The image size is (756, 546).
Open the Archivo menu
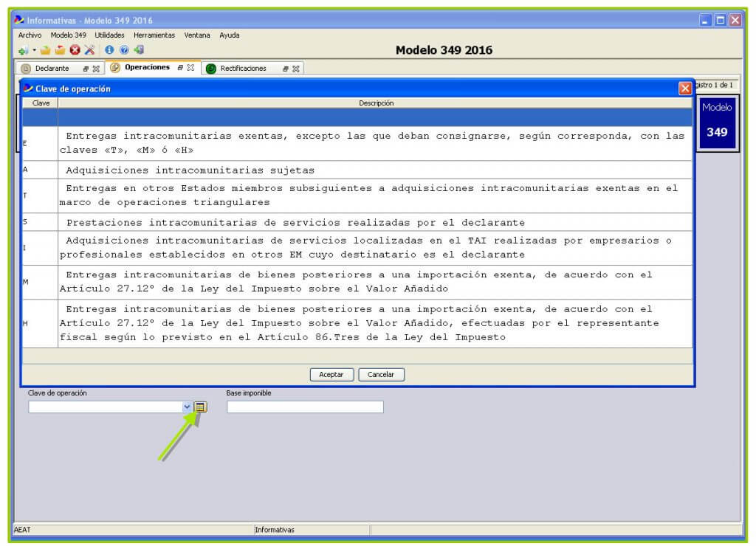[30, 35]
